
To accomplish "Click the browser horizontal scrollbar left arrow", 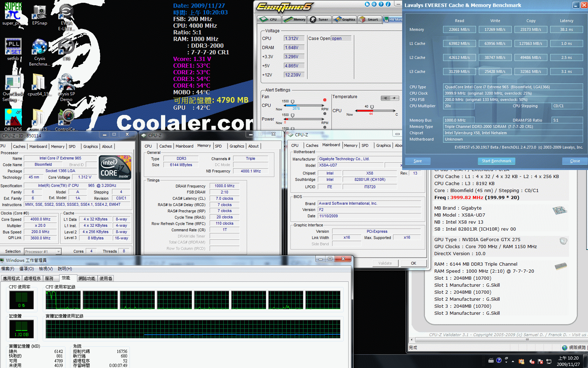I will pos(412,340).
